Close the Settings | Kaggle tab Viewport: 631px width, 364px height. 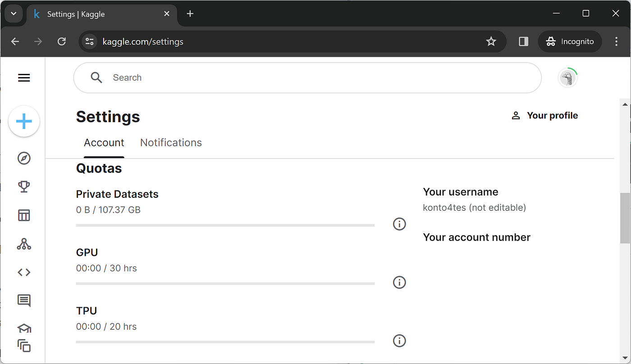pos(167,14)
